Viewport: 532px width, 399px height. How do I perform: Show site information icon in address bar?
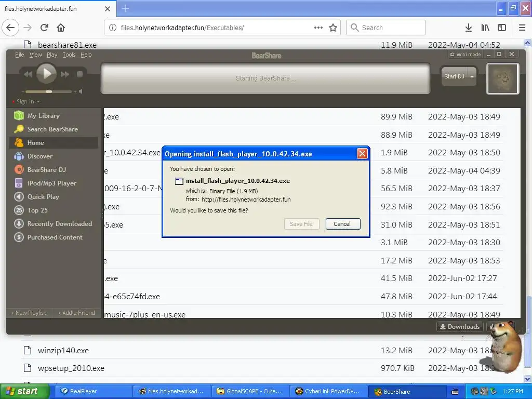tap(113, 28)
